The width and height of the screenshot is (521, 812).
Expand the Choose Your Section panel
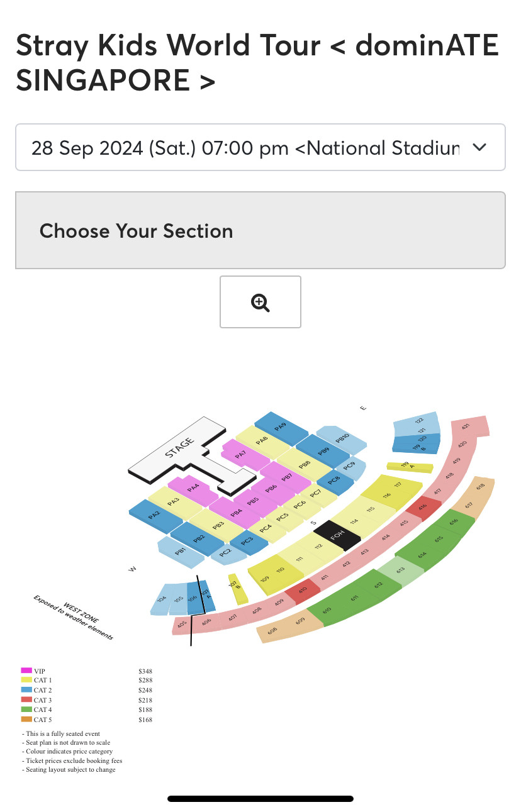(x=260, y=230)
